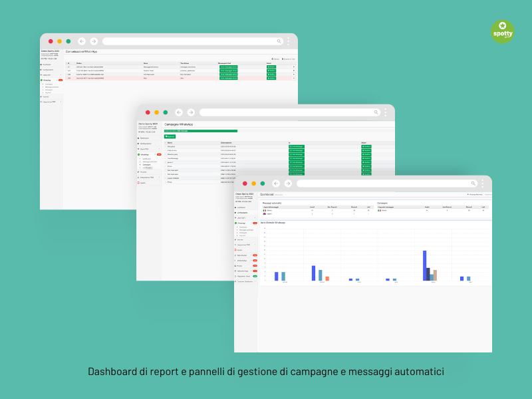532x399 pixels.
Task: Click the green progress bar in Campagne WhatsApp
Action: pyautogui.click(x=201, y=130)
